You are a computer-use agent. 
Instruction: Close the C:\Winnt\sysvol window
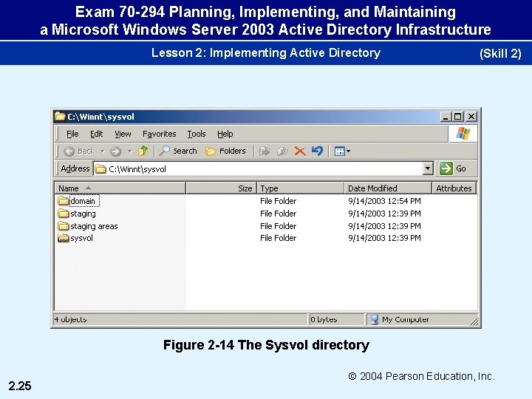coord(471,117)
